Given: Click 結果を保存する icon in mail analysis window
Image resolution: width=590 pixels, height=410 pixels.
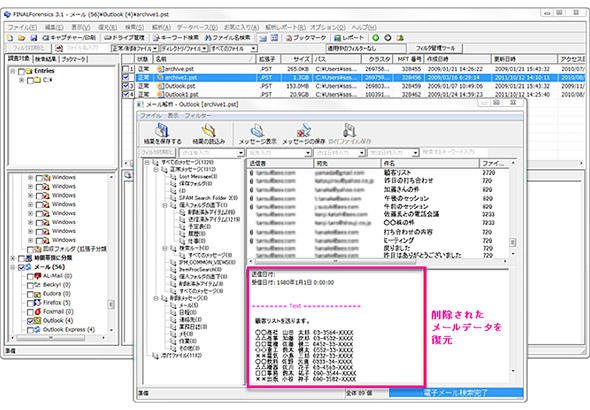Looking at the screenshot, I should point(163,131).
